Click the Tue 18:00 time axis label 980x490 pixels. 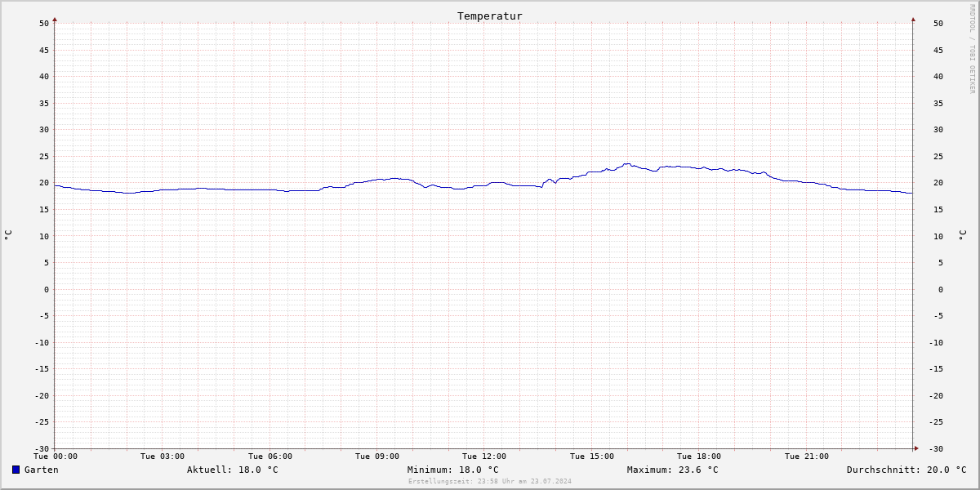pos(699,457)
